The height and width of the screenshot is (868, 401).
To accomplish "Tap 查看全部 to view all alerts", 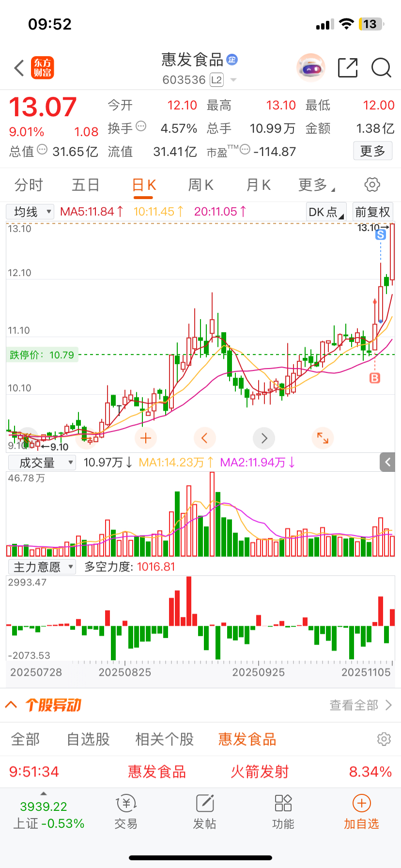I will click(360, 705).
